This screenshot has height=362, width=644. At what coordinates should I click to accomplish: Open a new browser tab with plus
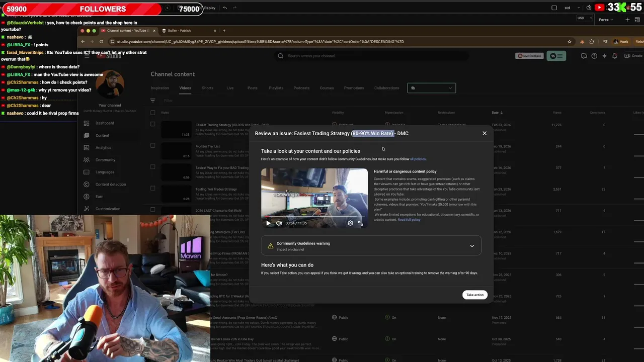pyautogui.click(x=224, y=31)
